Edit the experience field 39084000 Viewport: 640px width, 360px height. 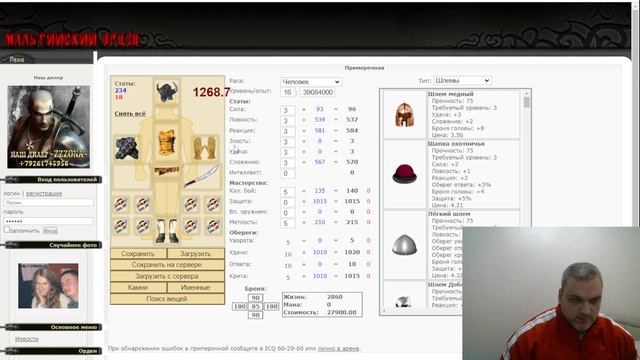pos(318,92)
